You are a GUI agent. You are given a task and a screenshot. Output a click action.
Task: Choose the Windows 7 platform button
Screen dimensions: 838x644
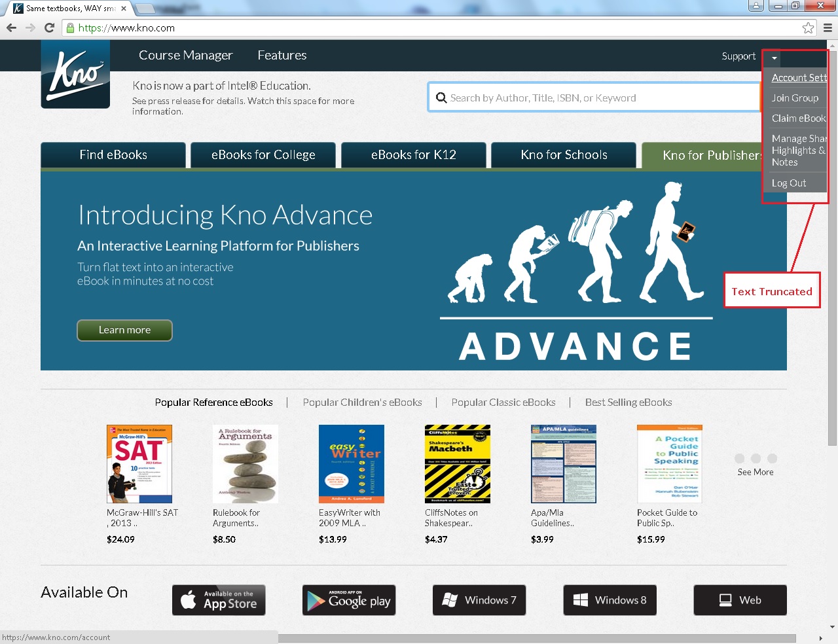click(479, 600)
